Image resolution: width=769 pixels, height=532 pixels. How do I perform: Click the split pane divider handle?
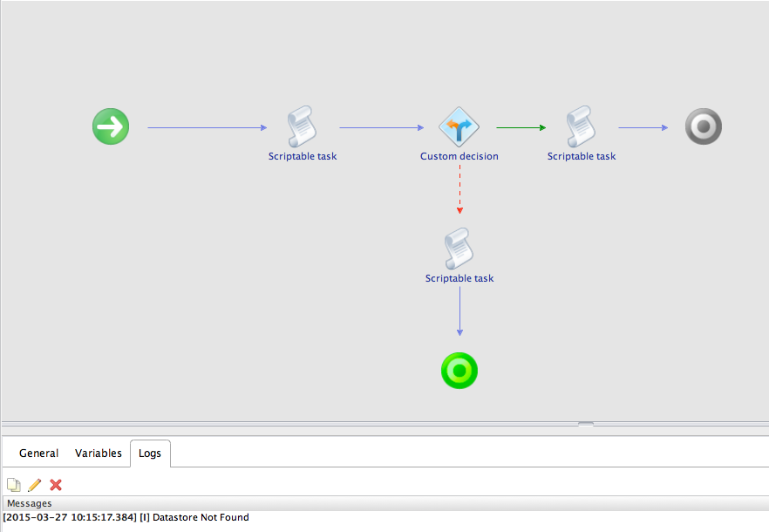coord(585,424)
